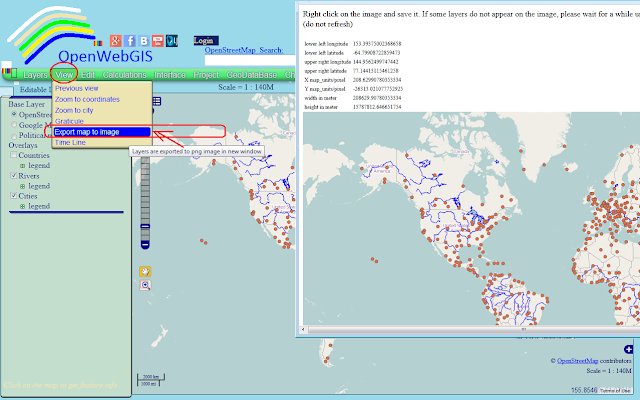The height and width of the screenshot is (400, 640).
Task: Select OpenStreetMap base layer radio
Action: 14,114
